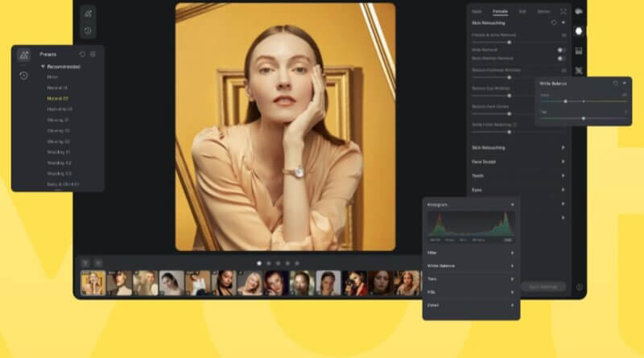The height and width of the screenshot is (358, 644).
Task: Open the history tool in the top toolbar
Action: point(88,31)
